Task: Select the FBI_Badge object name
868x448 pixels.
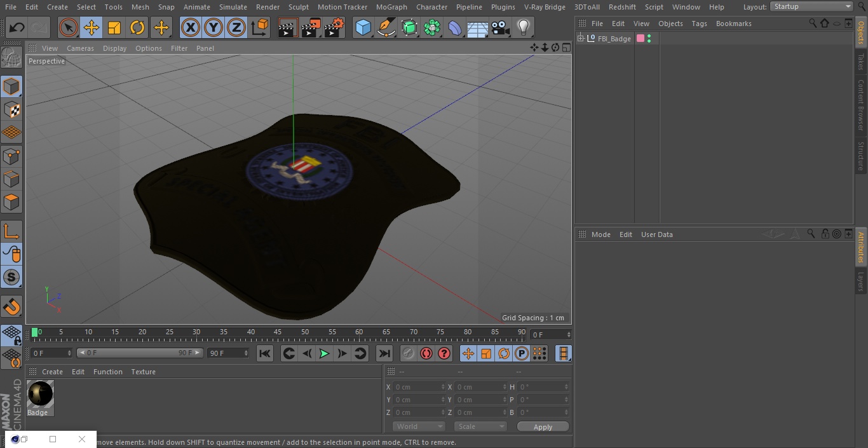Action: [x=614, y=39]
